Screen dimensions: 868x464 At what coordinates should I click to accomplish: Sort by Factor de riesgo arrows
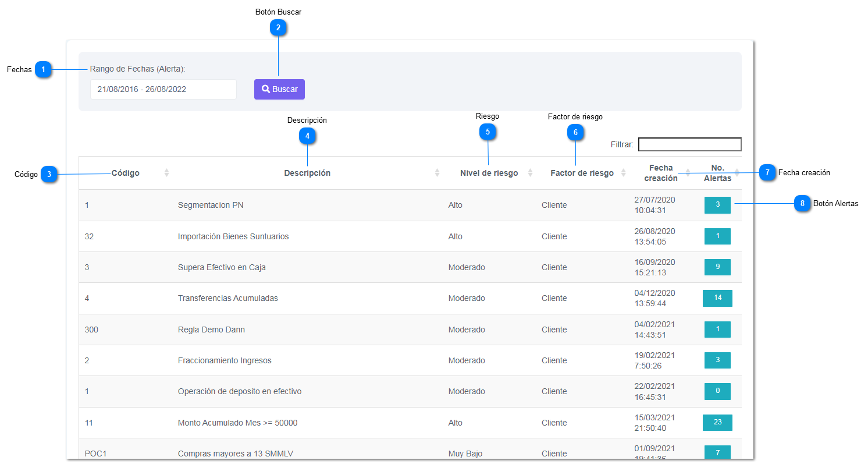623,173
